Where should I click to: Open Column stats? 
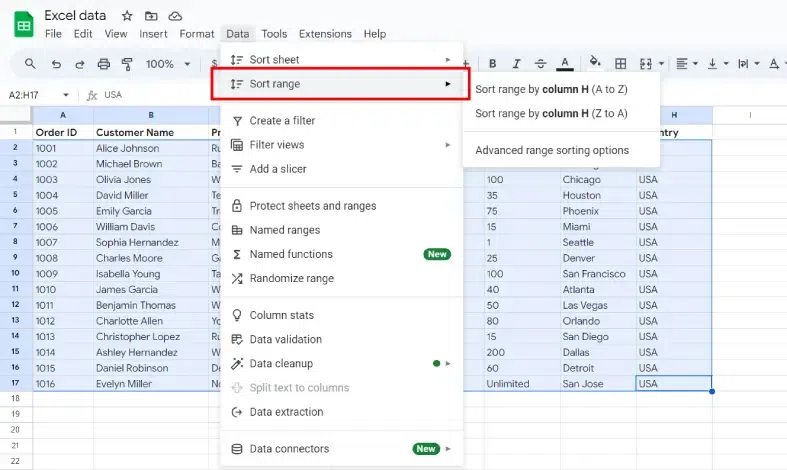[x=341, y=315]
